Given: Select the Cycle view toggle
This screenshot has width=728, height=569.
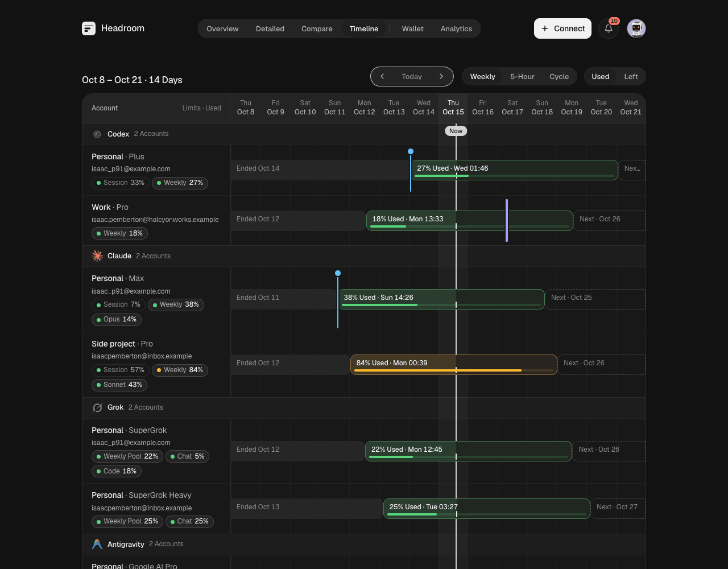Looking at the screenshot, I should tap(559, 76).
